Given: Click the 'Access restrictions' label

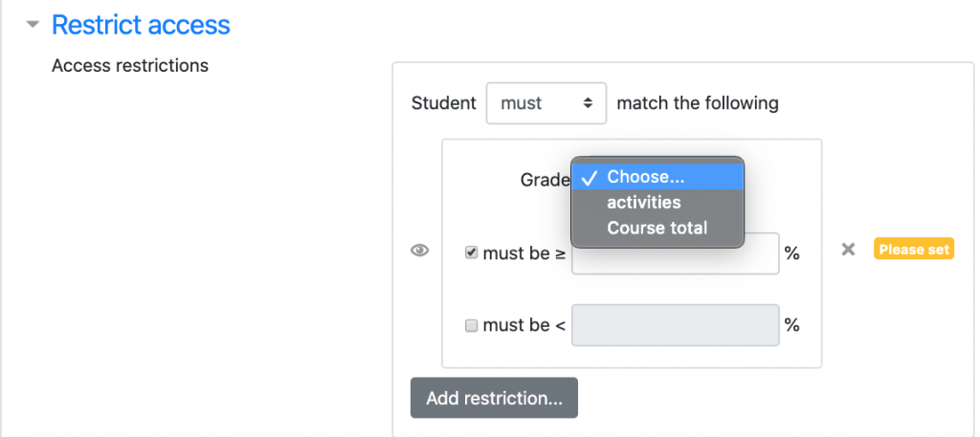Looking at the screenshot, I should click(x=130, y=66).
